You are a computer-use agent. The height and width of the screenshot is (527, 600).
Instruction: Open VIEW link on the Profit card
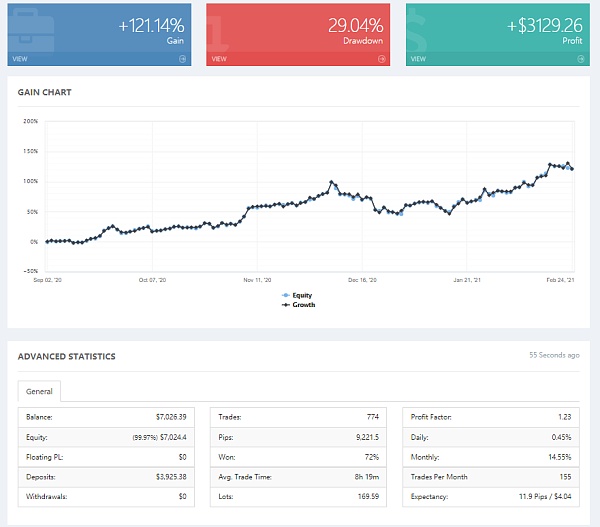pyautogui.click(x=418, y=59)
